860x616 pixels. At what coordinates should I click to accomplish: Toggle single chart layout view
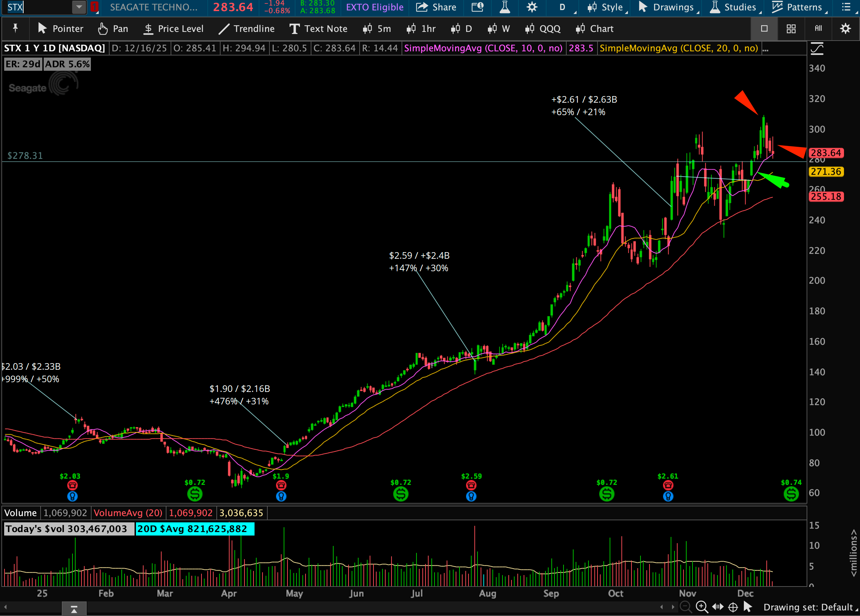764,29
